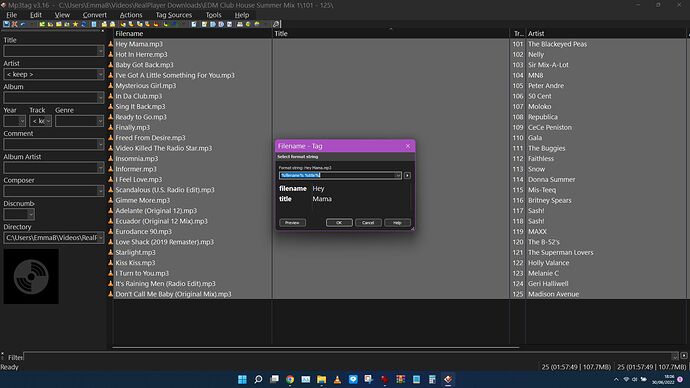Expand the Artist field dropdown
The height and width of the screenshot is (388, 690).
[100, 74]
